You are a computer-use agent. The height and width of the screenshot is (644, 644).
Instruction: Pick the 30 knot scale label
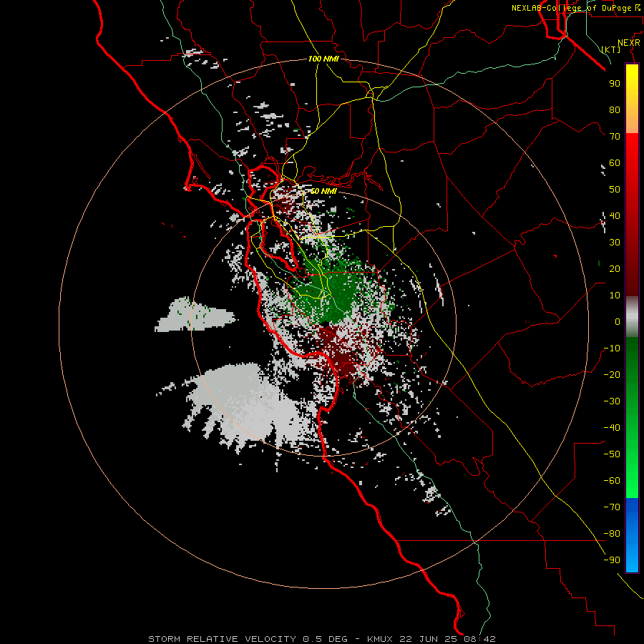click(x=615, y=243)
